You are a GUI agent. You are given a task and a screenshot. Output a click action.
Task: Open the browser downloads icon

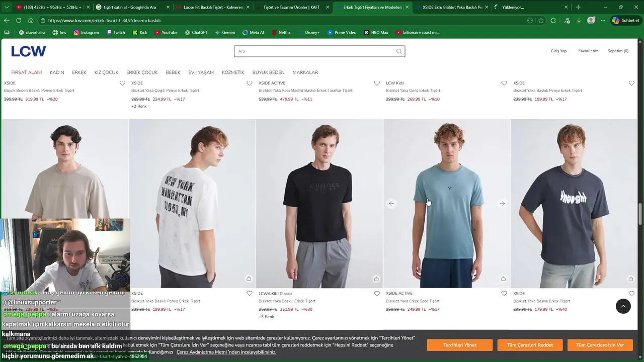(579, 21)
